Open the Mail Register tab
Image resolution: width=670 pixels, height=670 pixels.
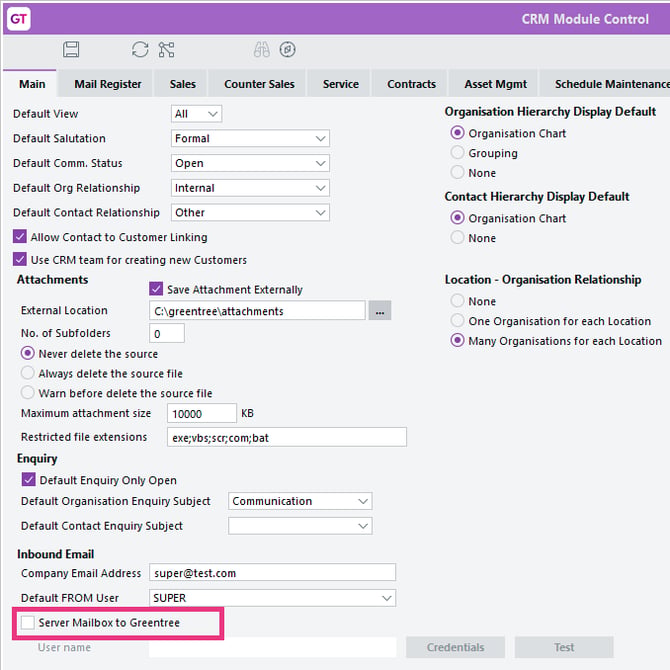pyautogui.click(x=108, y=84)
